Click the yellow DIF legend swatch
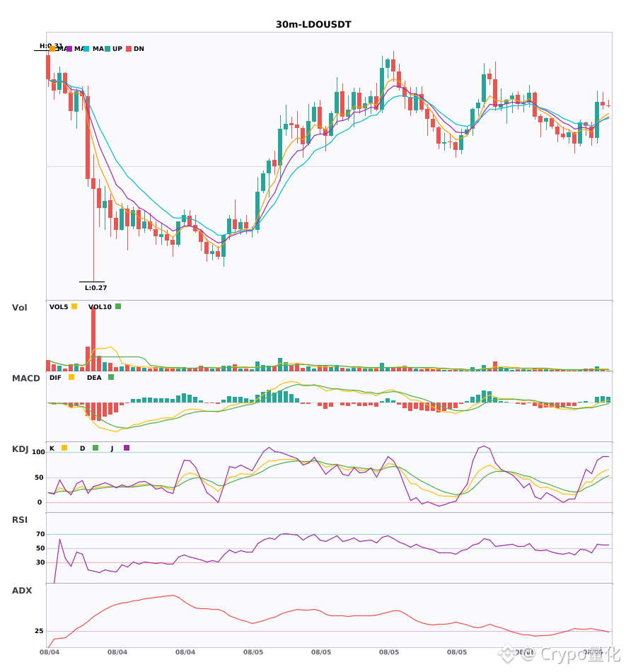The image size is (626, 672). (71, 377)
